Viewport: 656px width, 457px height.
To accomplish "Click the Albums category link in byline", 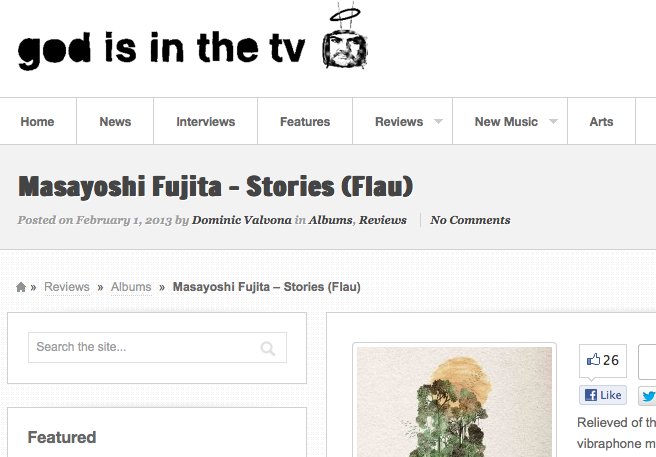I will (x=331, y=220).
